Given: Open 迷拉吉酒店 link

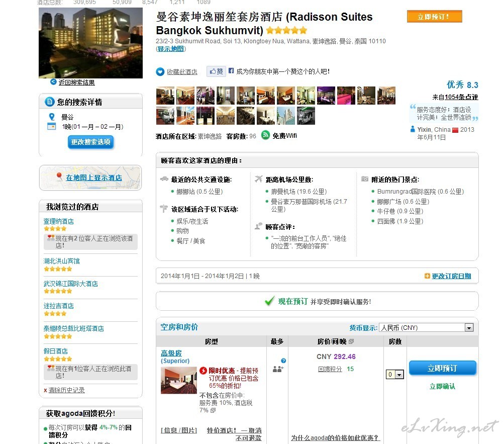Looking at the screenshot, I should click(58, 306).
